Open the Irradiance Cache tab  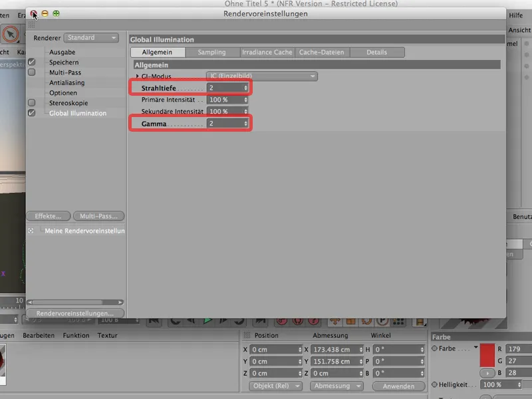point(267,53)
